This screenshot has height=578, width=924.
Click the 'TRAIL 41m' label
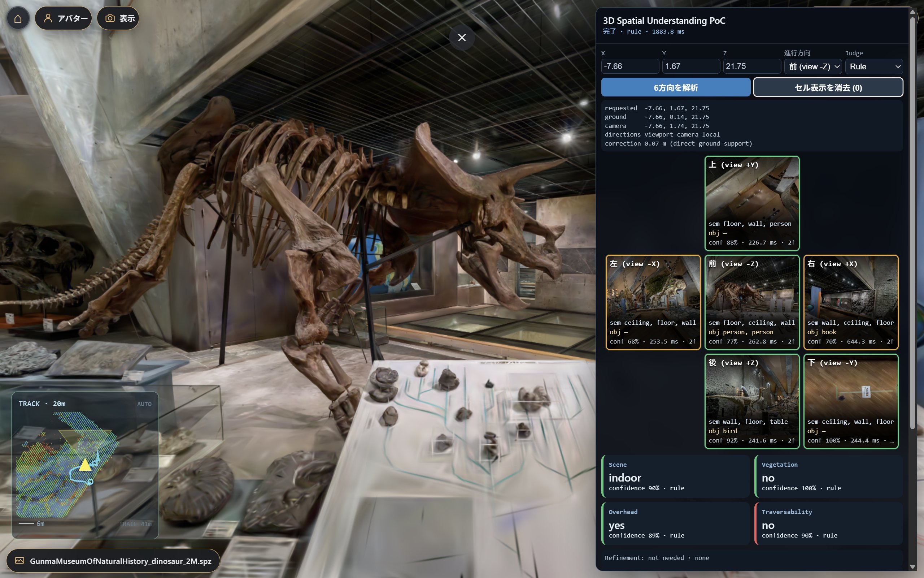[x=136, y=524]
